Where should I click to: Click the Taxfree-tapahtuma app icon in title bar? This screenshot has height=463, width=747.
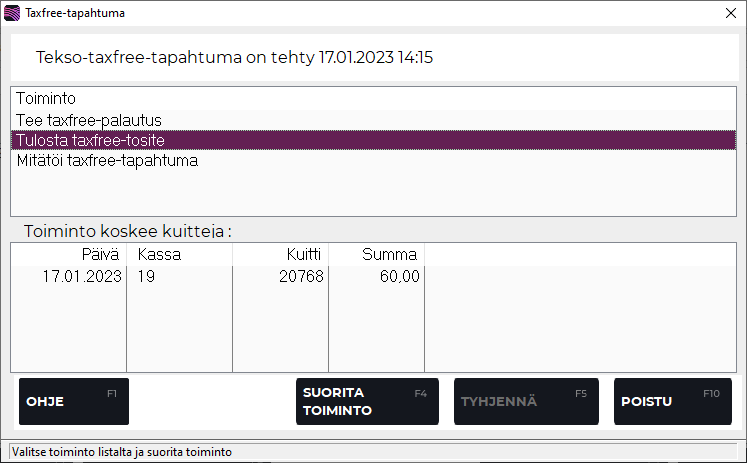pos(12,14)
